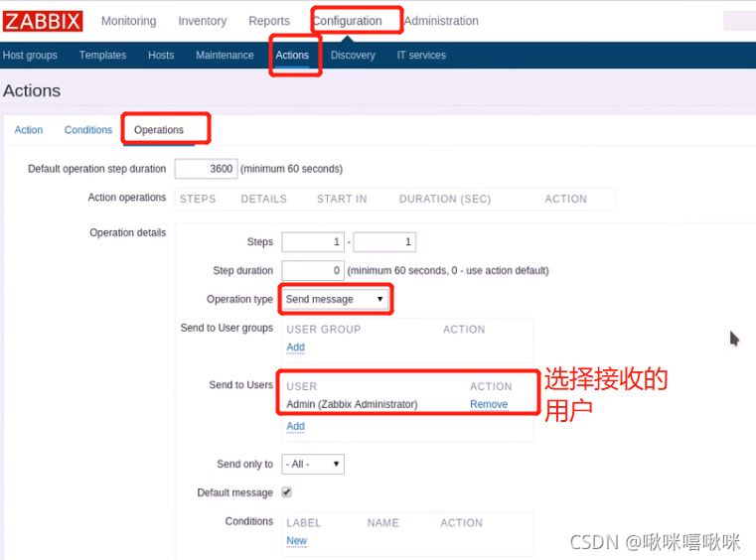Toggle the Default message checkbox
Viewport: 756px width, 560px height.
(x=287, y=492)
